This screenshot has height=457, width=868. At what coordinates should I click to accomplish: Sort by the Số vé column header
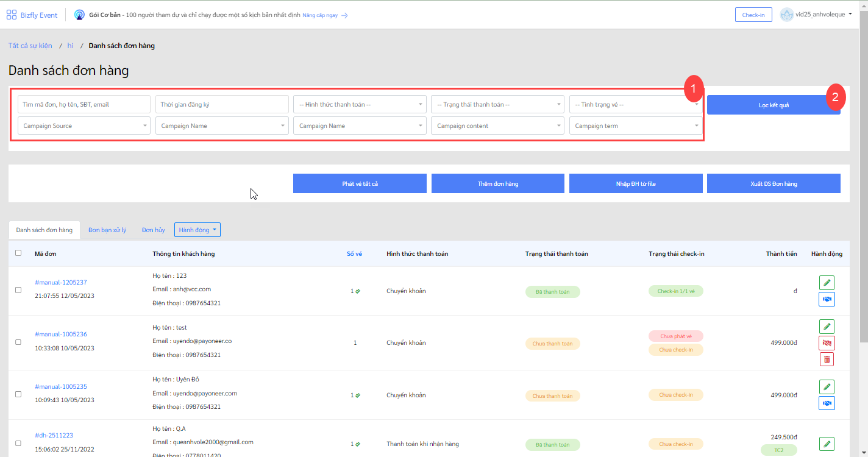point(355,253)
